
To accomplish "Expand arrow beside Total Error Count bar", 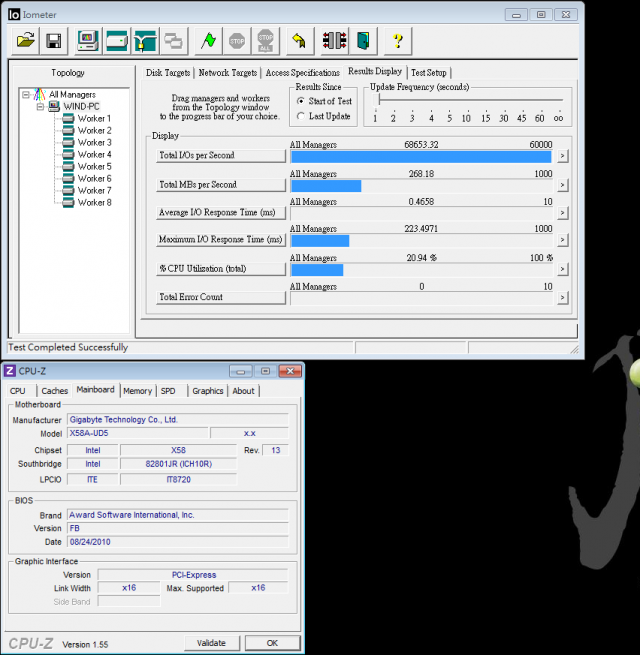I will coord(563,298).
